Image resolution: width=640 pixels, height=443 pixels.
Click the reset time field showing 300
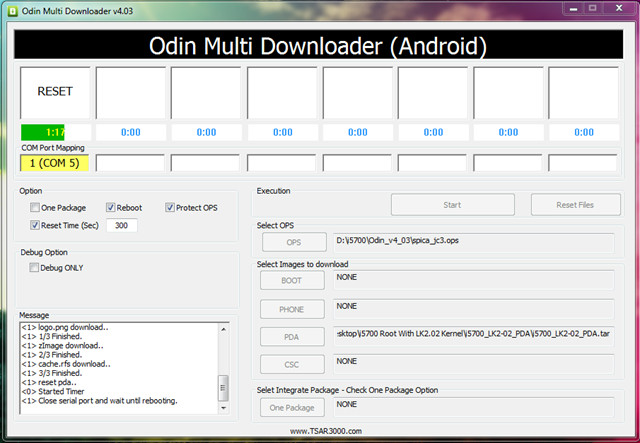(122, 225)
